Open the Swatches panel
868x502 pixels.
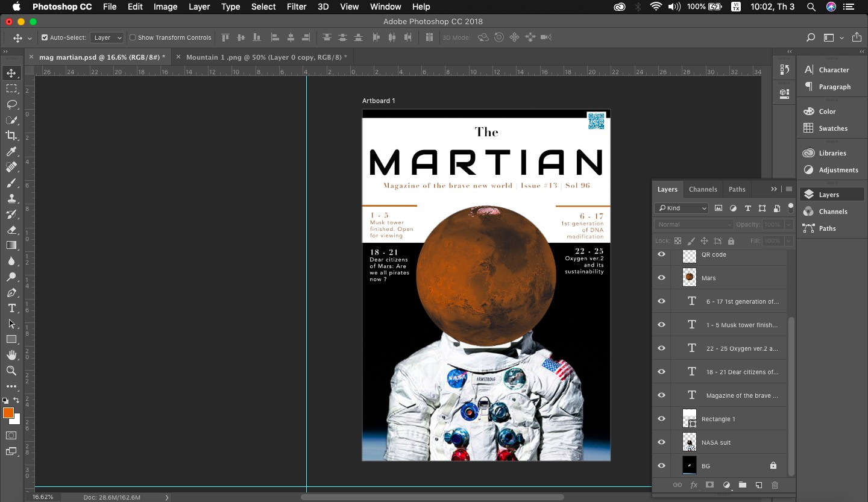(833, 128)
